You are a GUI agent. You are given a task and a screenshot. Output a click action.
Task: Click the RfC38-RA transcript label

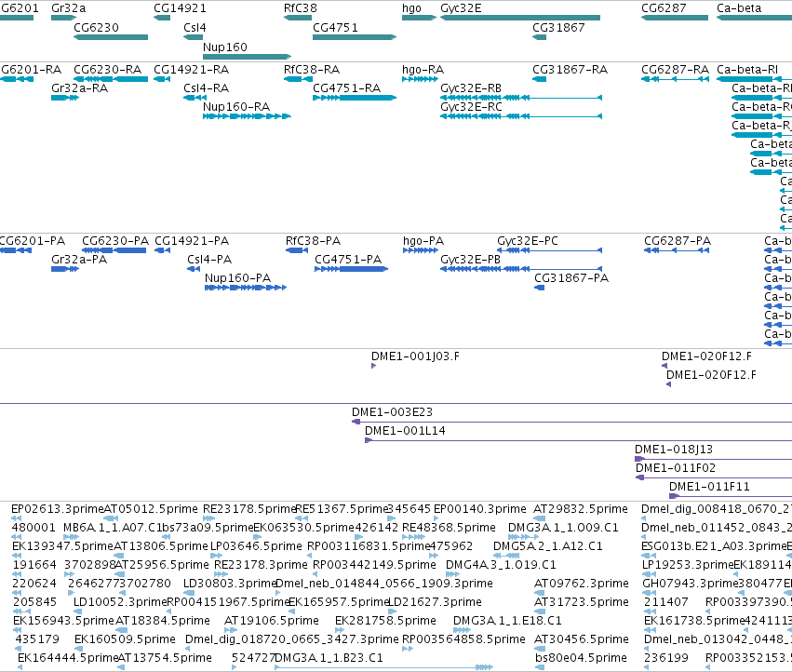coord(312,70)
